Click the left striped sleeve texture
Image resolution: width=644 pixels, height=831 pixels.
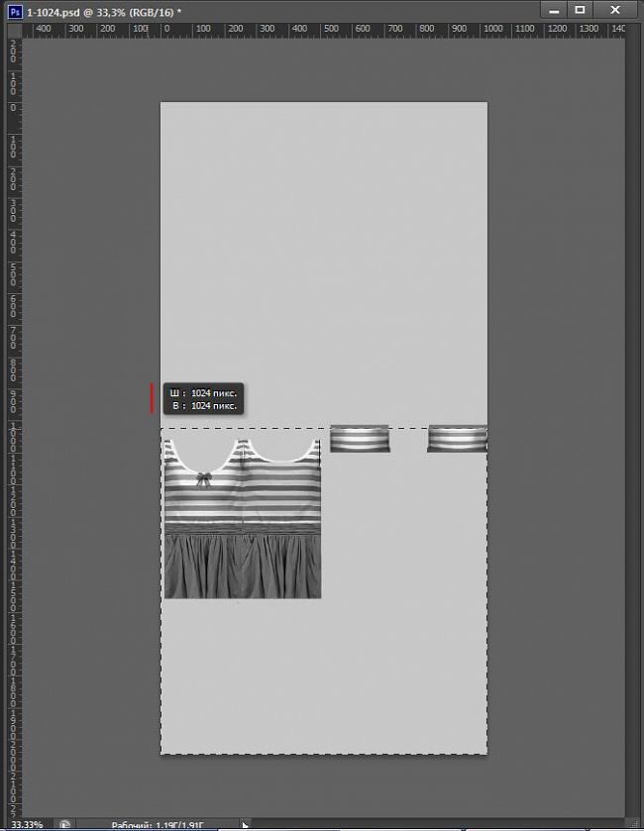pos(359,439)
